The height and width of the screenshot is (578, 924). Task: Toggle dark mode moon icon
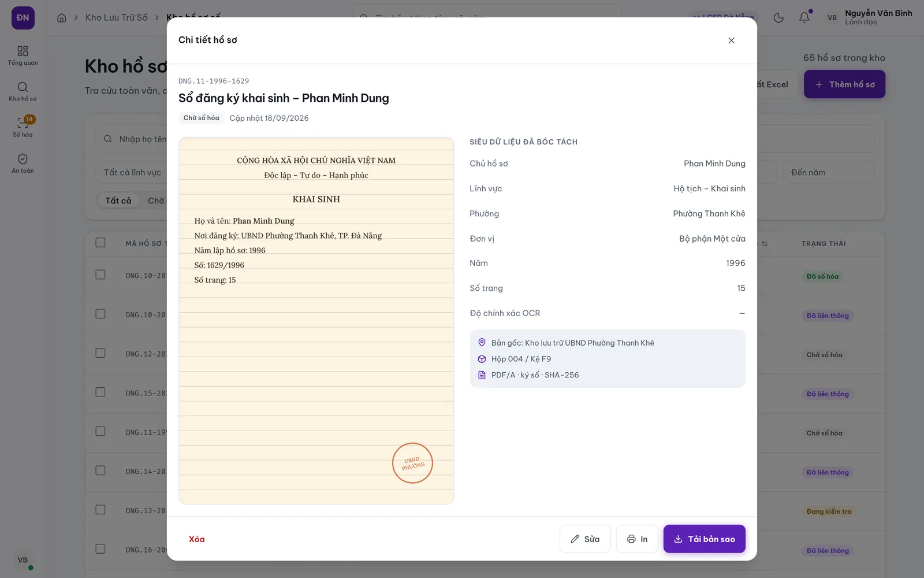coord(778,17)
